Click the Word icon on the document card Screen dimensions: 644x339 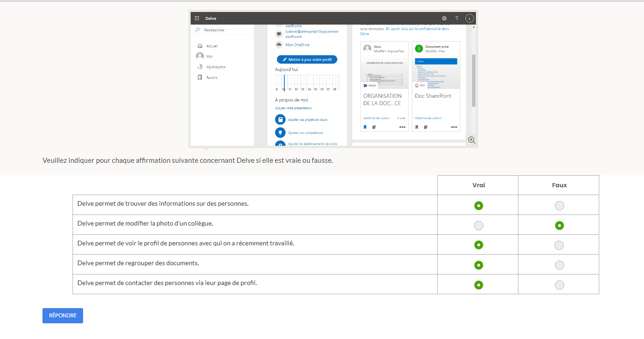pos(365,85)
